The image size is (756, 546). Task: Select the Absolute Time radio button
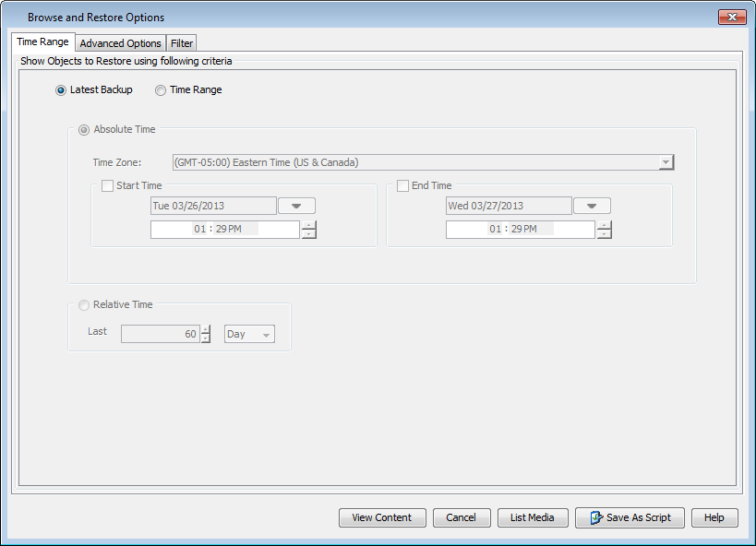pyautogui.click(x=85, y=130)
